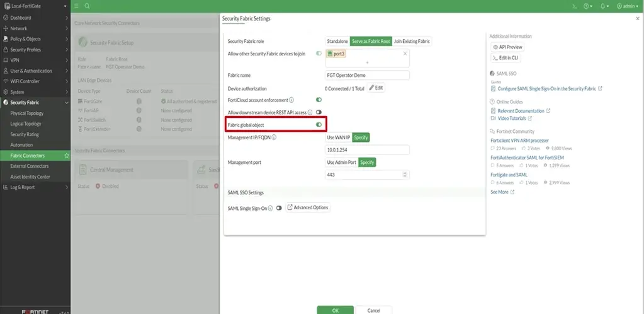Select Use Admin Port option

click(x=341, y=162)
